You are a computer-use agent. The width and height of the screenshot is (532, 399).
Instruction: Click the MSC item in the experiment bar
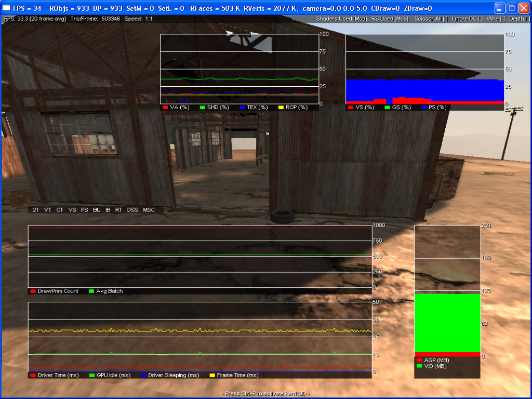click(149, 210)
